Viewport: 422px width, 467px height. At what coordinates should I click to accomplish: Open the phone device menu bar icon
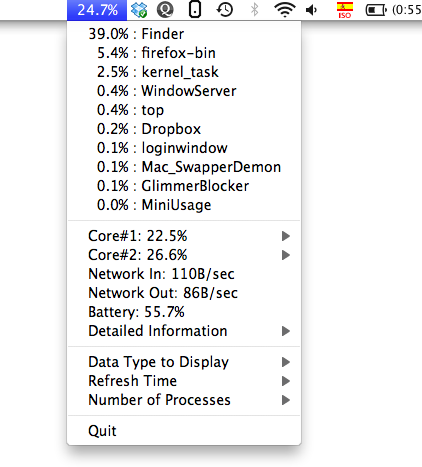tap(195, 10)
